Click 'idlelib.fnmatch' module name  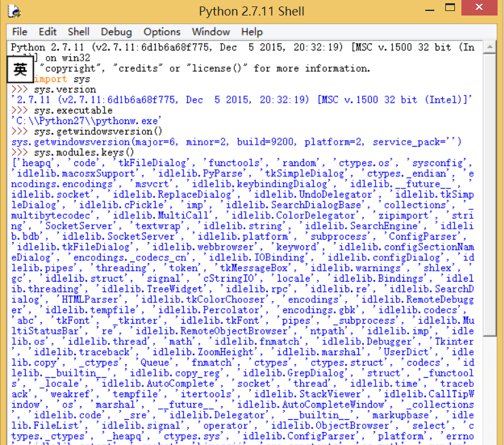point(256,342)
